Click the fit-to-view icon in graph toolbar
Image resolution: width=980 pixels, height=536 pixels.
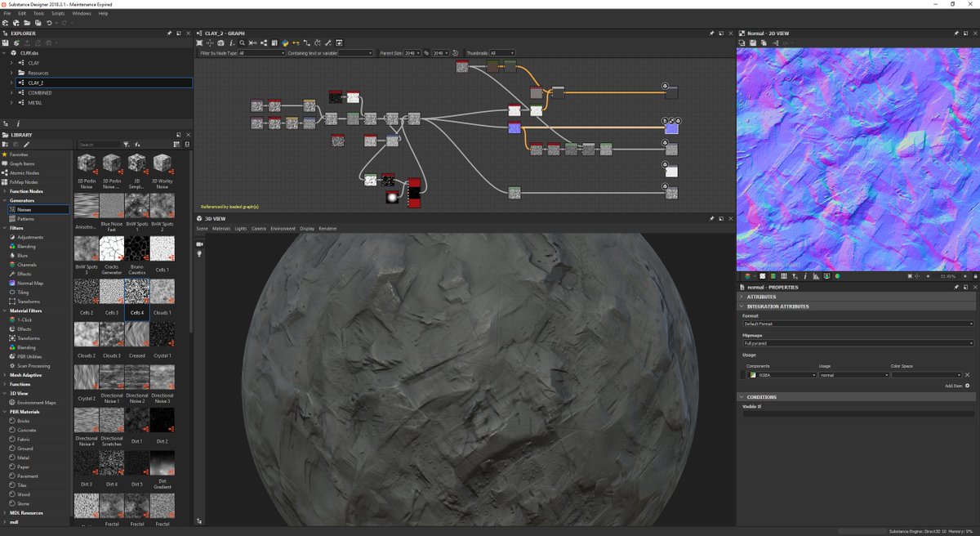coord(199,42)
